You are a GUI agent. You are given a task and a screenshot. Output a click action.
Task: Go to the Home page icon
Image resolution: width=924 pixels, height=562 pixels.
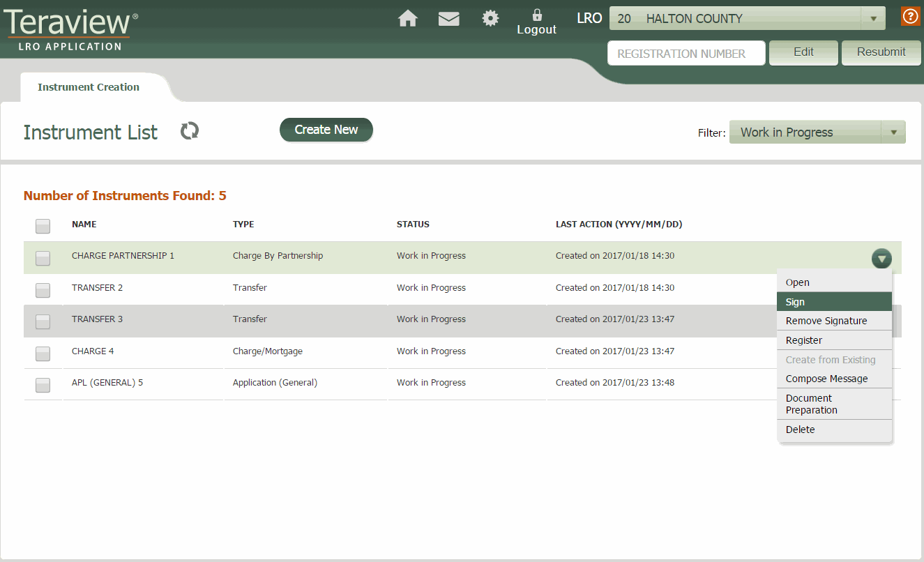pyautogui.click(x=407, y=19)
